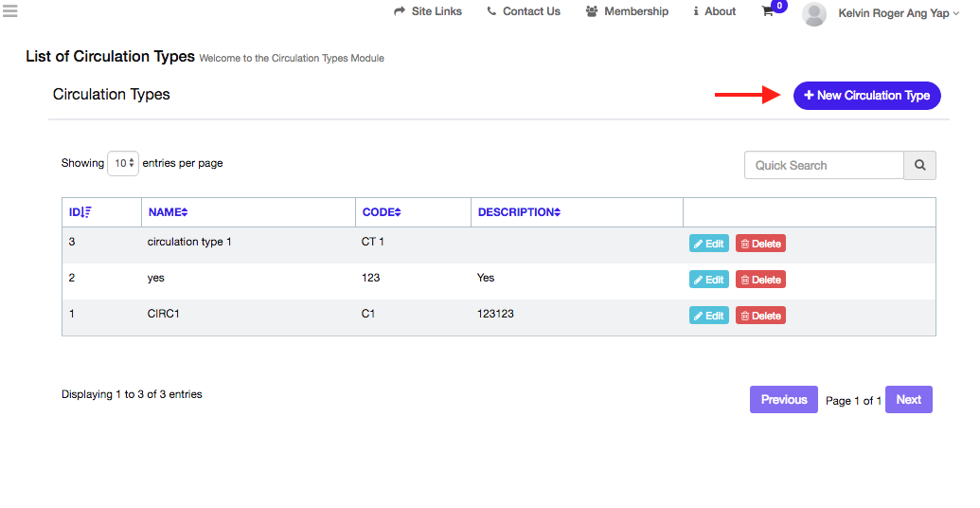This screenshot has height=508, width=980.
Task: Sort table by ID column
Action: pyautogui.click(x=80, y=212)
